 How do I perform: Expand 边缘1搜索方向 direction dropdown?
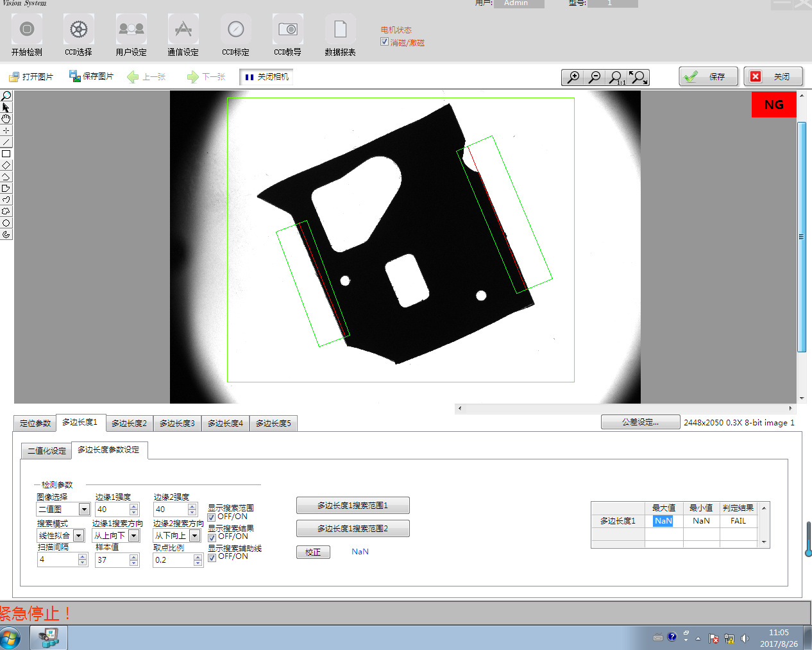134,536
